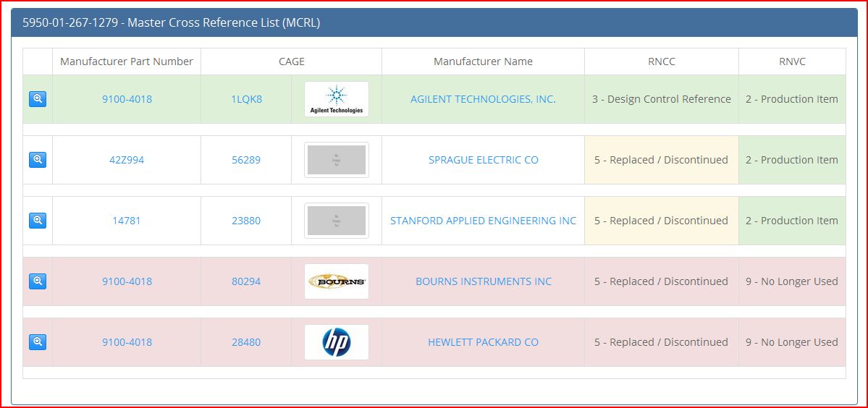The height and width of the screenshot is (408, 868).
Task: Open part number 9100-4018 in Agilent row
Action: (x=127, y=100)
